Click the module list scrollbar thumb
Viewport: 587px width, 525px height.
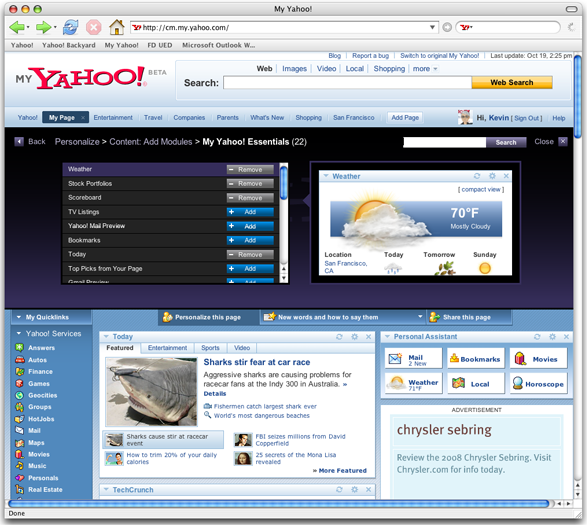pos(284,182)
